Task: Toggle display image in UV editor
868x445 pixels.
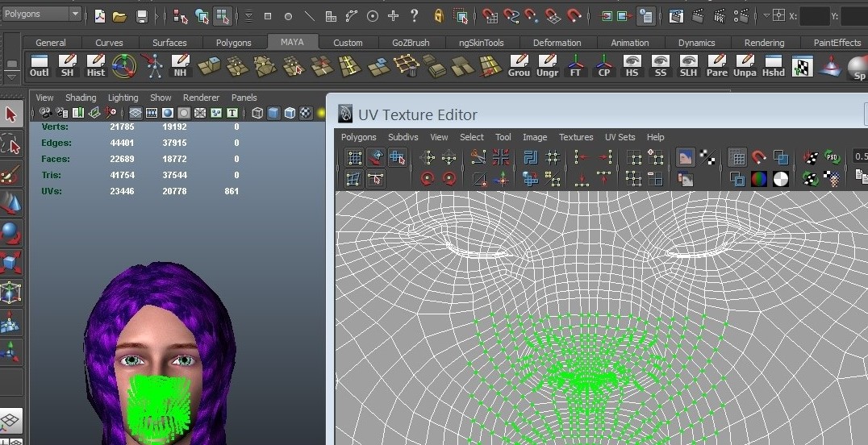Action: [685, 157]
